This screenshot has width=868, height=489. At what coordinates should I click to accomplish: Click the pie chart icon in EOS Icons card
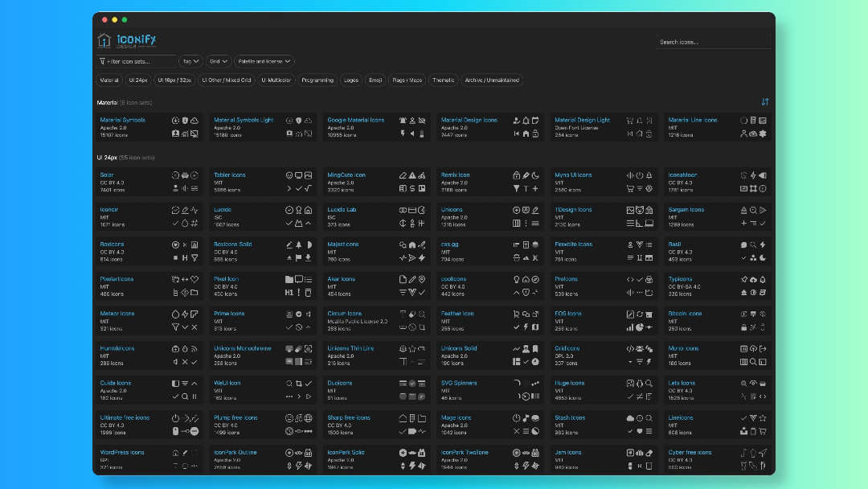640,327
